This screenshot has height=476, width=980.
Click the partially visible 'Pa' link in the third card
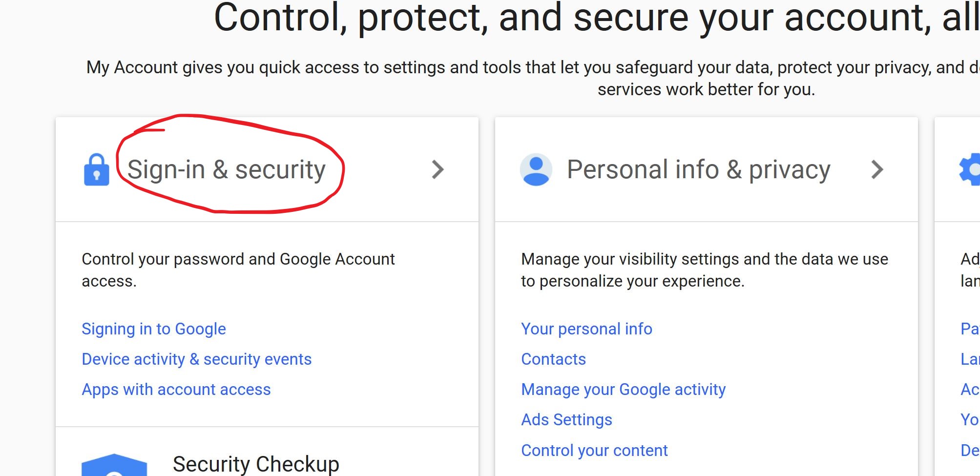click(x=970, y=329)
